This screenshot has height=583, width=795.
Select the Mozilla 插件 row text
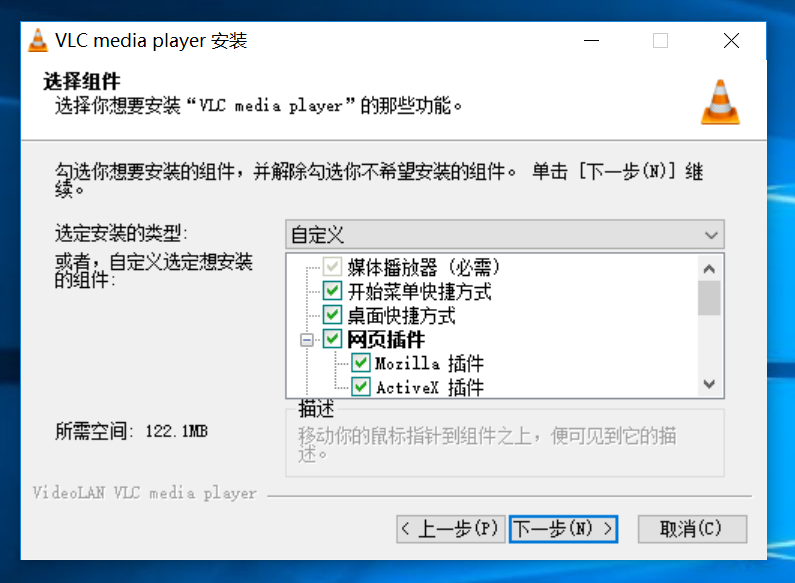point(429,363)
